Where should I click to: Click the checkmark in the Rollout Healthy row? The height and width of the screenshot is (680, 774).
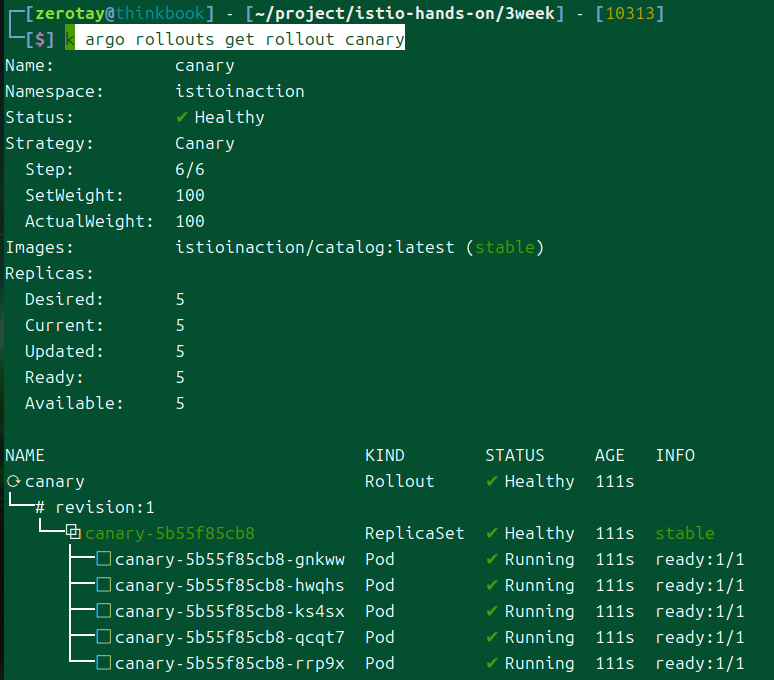(x=492, y=481)
